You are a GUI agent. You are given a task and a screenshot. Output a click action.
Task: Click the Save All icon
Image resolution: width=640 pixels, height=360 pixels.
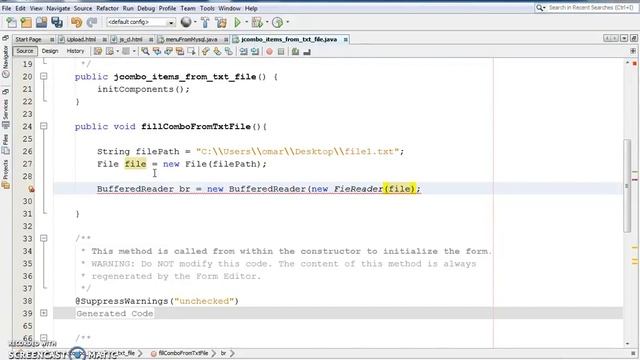[x=57, y=22]
